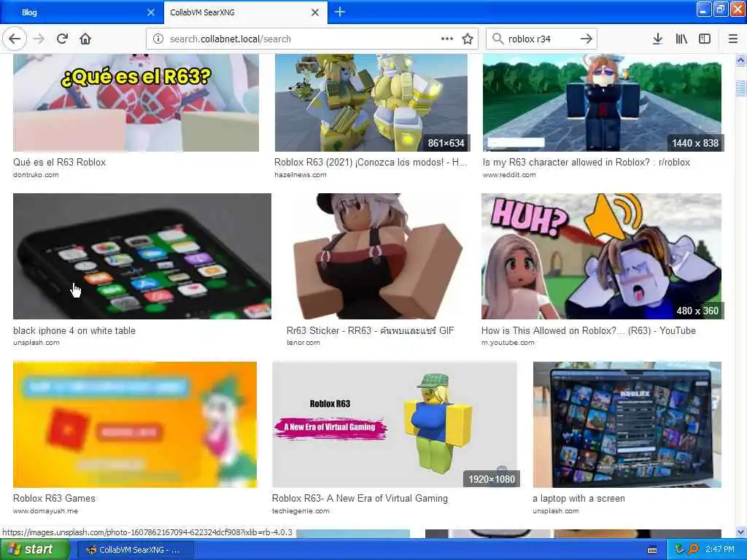Open 'Is my R63 character allowed' result
Viewport: 747px width, 560px height.
[x=587, y=162]
